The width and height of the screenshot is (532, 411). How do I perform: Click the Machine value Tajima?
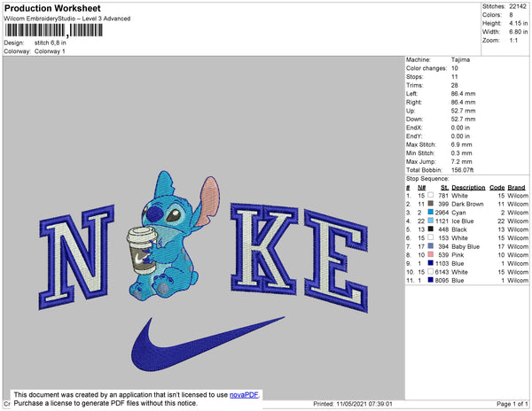tap(460, 59)
